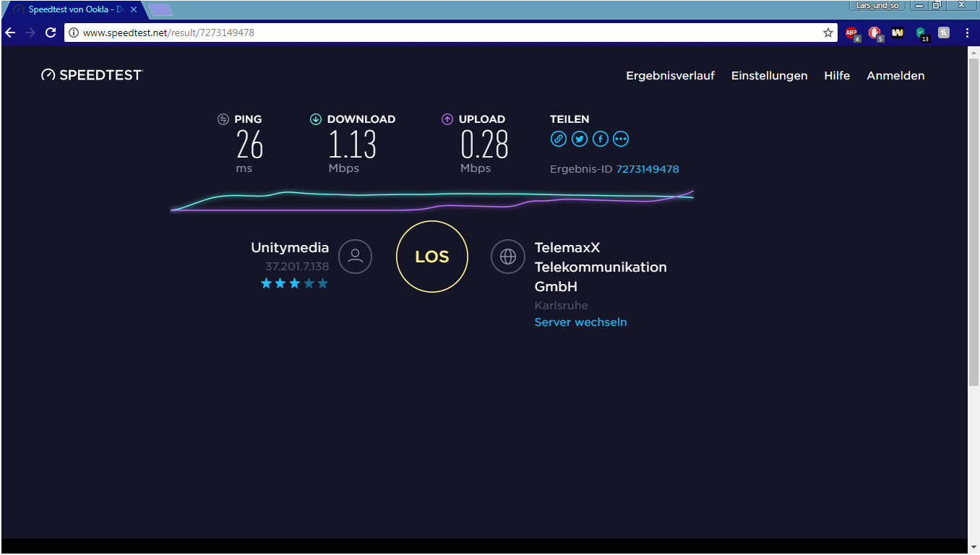Viewport: 980px width, 555px height.
Task: Click the address bar URL
Action: click(x=168, y=33)
